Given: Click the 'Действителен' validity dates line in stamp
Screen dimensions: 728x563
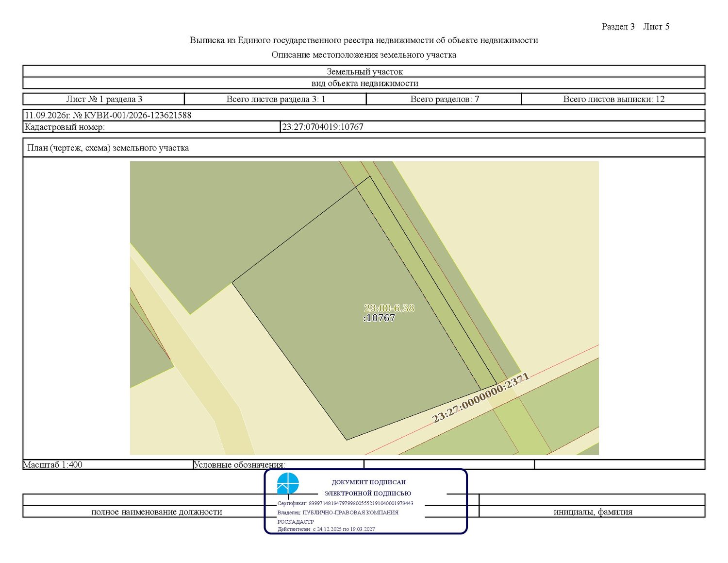Looking at the screenshot, I should point(326,529).
